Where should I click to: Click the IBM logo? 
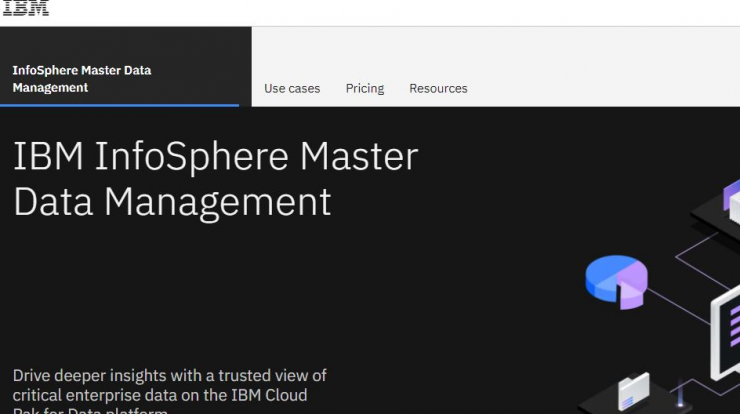click(x=25, y=8)
